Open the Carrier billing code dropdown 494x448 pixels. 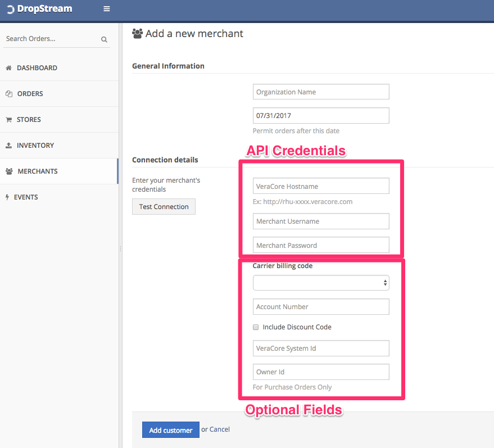pyautogui.click(x=321, y=283)
